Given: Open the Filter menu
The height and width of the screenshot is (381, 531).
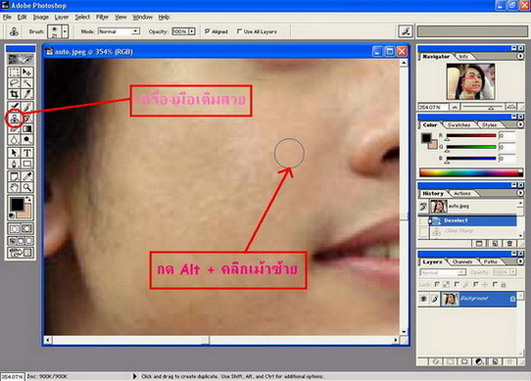Looking at the screenshot, I should (x=102, y=17).
